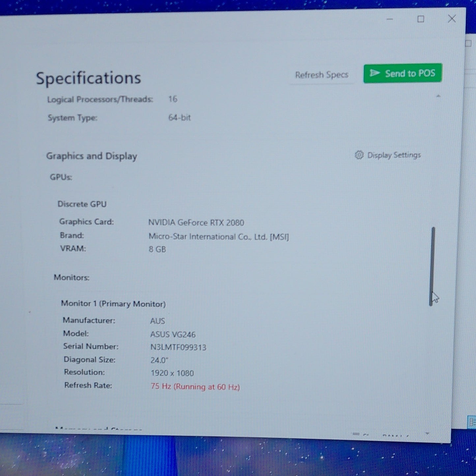Select the Discrete GPU label
The width and height of the screenshot is (476, 476).
pyautogui.click(x=82, y=204)
